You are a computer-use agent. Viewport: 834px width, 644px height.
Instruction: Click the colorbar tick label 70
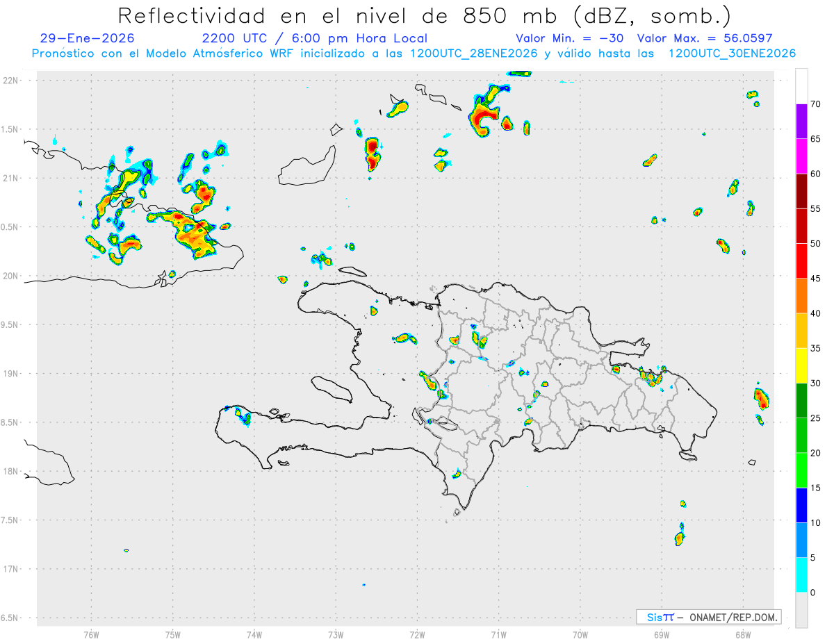click(816, 104)
